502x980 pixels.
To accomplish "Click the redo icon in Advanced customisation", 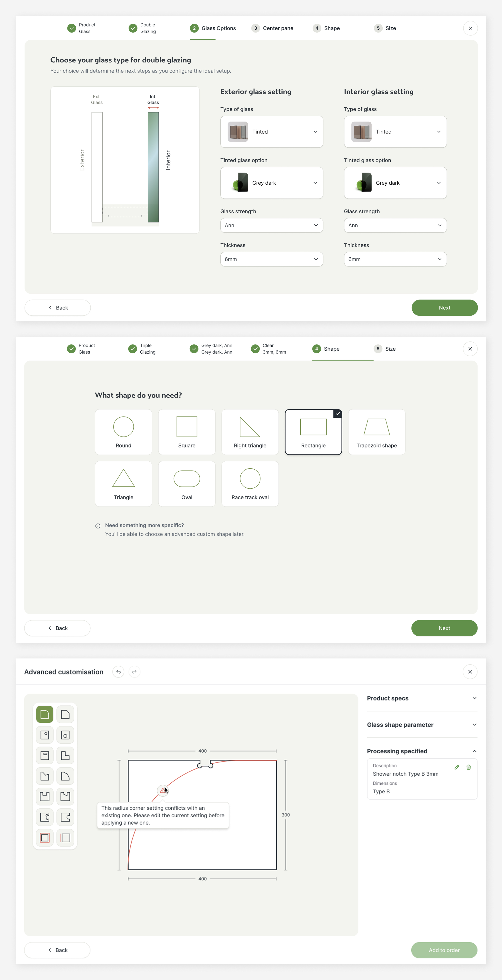I will tap(134, 672).
